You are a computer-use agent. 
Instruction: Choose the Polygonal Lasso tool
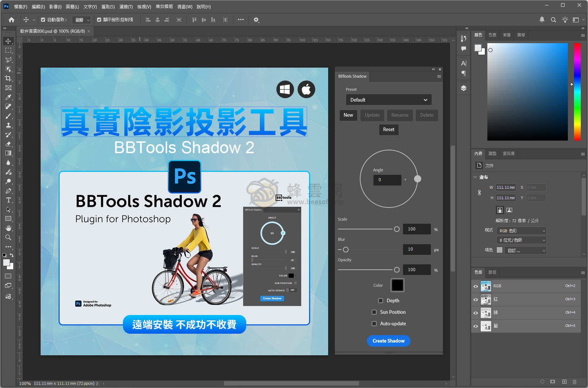8,60
